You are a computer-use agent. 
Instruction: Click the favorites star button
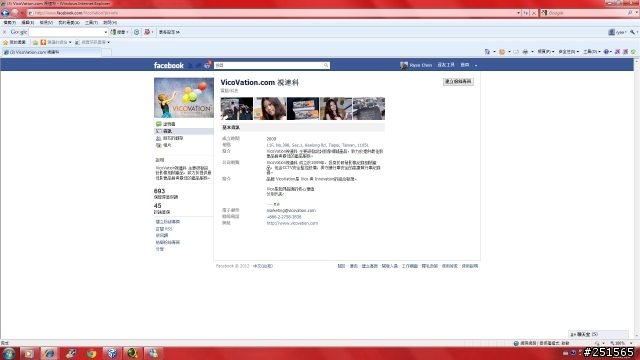tap(14, 42)
